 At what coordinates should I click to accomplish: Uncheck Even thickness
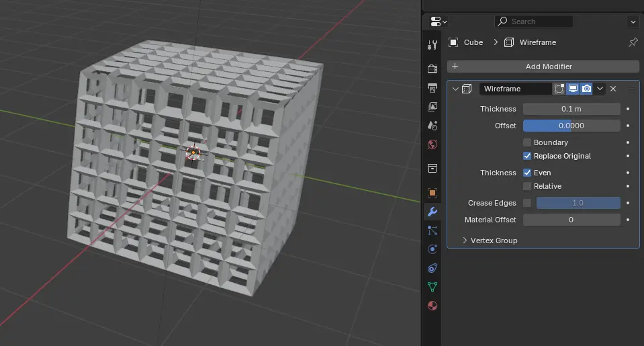(527, 173)
